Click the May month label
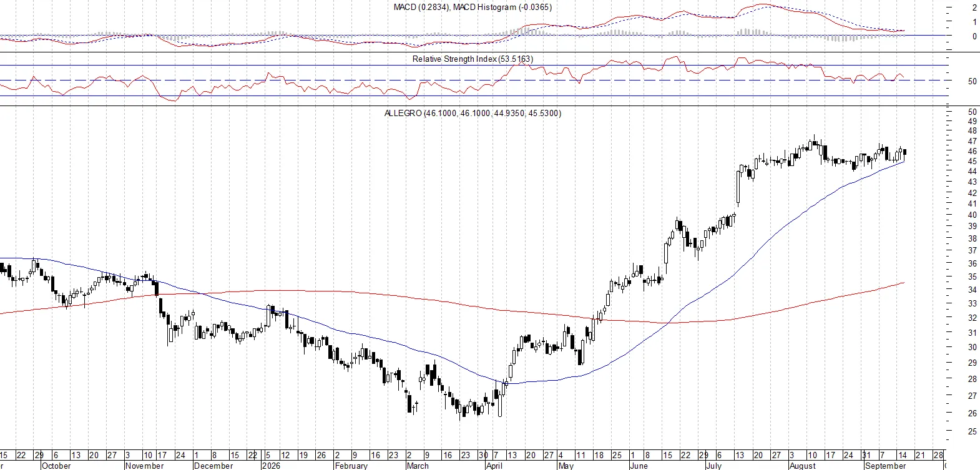The width and height of the screenshot is (980, 470). click(x=566, y=466)
